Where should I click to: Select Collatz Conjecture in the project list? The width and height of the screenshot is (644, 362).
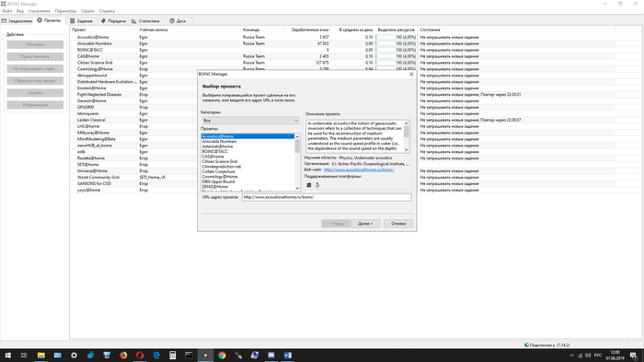pyautogui.click(x=219, y=171)
